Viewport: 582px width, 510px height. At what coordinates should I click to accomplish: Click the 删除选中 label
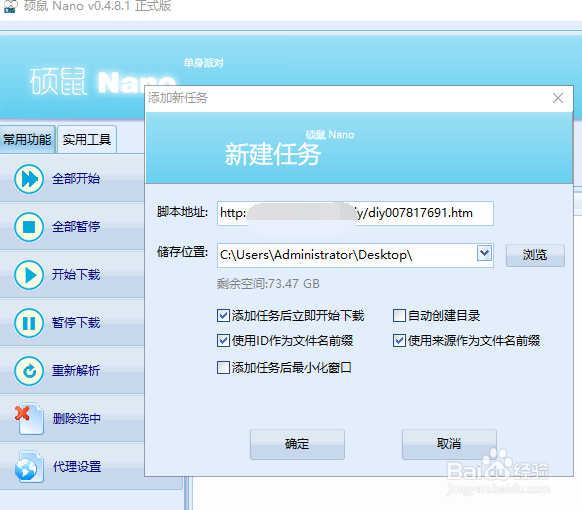click(77, 419)
